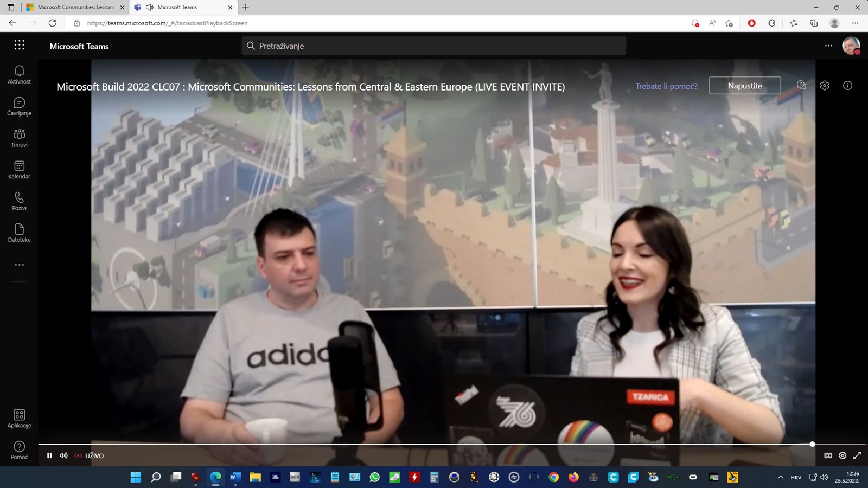Viewport: 868px width, 488px height.
Task: Open blocked notifications indicator in address bar
Action: 695,23
